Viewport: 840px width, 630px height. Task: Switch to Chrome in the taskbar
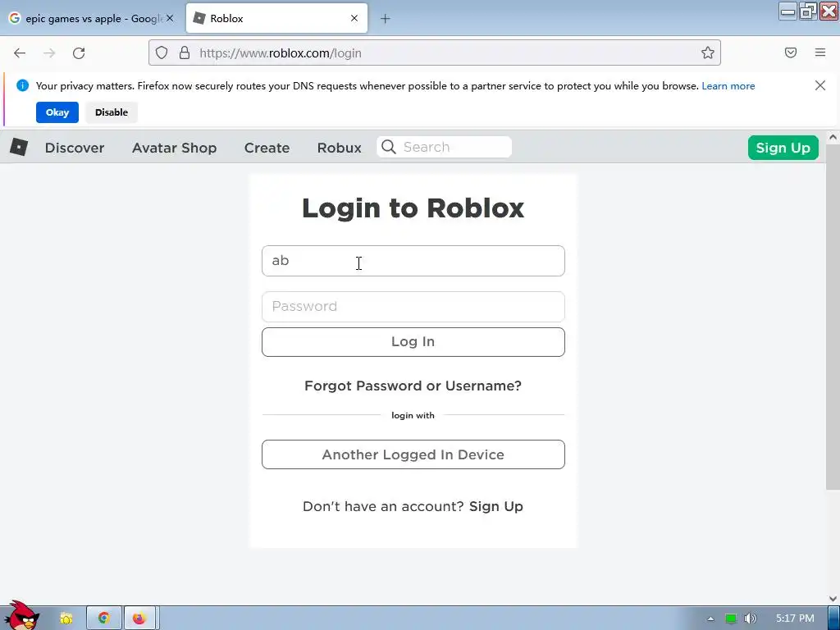[x=104, y=618]
